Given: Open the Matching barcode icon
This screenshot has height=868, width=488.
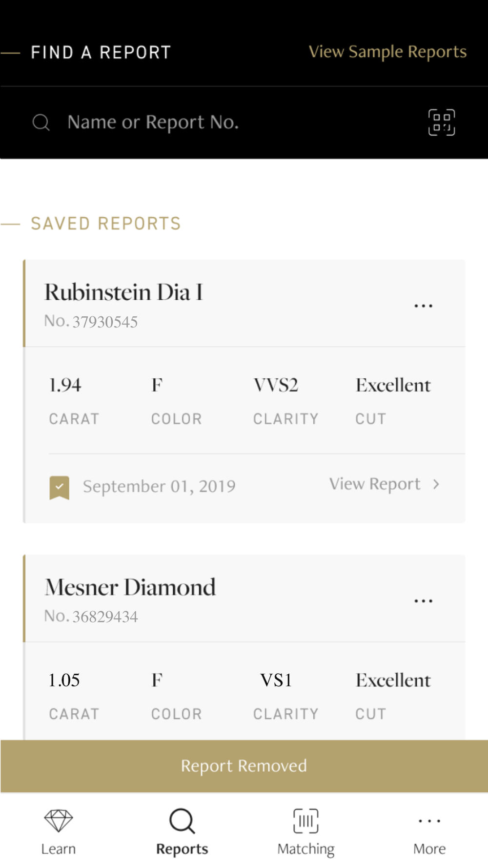Looking at the screenshot, I should coord(306,821).
